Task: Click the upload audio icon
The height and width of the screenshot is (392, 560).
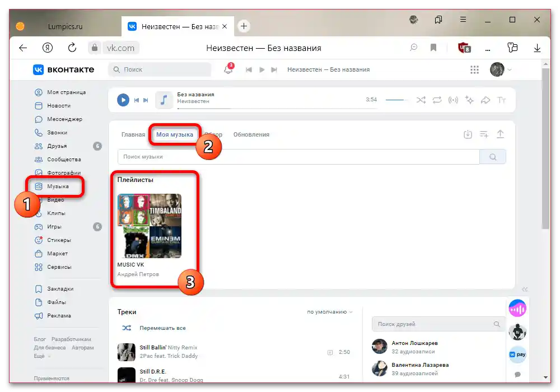Action: tap(500, 134)
